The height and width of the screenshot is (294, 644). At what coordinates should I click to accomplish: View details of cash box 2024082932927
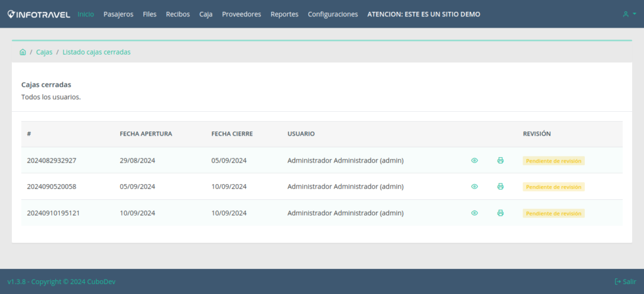474,161
